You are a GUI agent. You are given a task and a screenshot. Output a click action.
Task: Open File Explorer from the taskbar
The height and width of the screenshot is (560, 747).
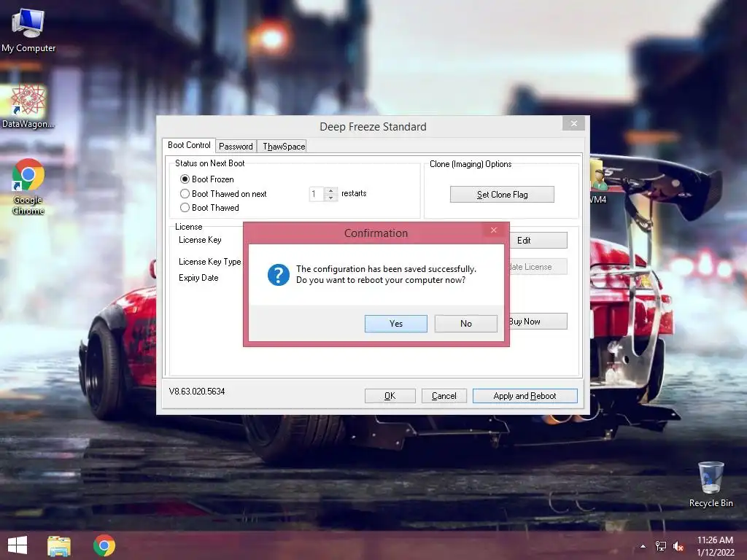click(59, 545)
